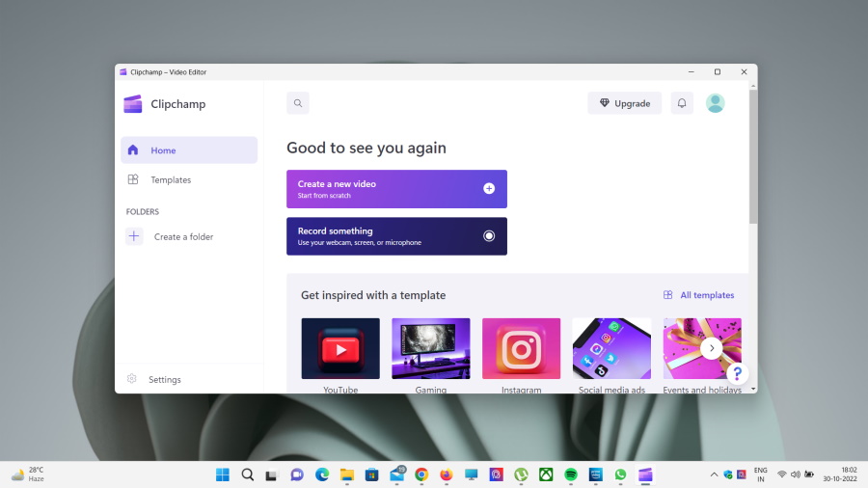Image resolution: width=868 pixels, height=488 pixels.
Task: Click the Settings gear icon
Action: coord(132,379)
